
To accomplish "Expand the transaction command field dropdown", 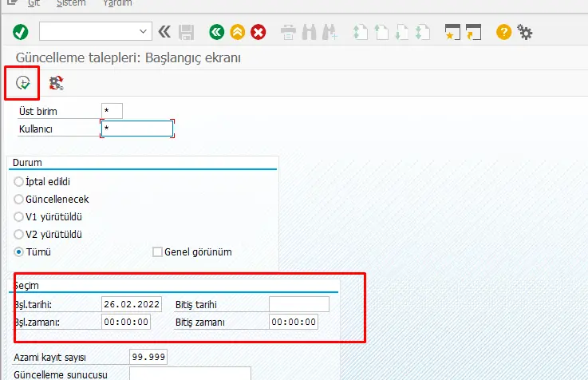I will [144, 32].
